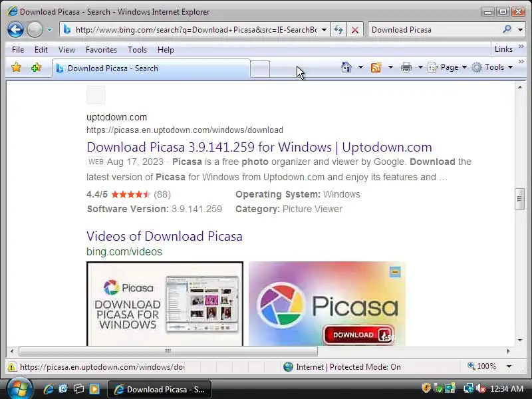The image size is (532, 399).
Task: Click Switch between windows Quick Launch icon
Action: (78, 389)
